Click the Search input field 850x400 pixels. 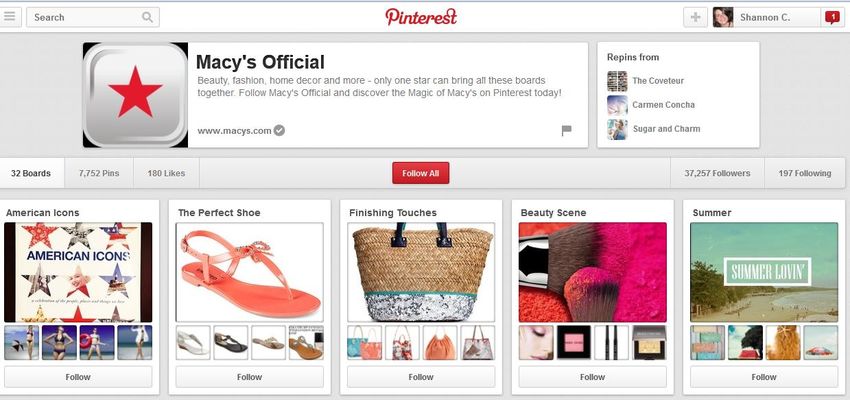click(x=93, y=17)
